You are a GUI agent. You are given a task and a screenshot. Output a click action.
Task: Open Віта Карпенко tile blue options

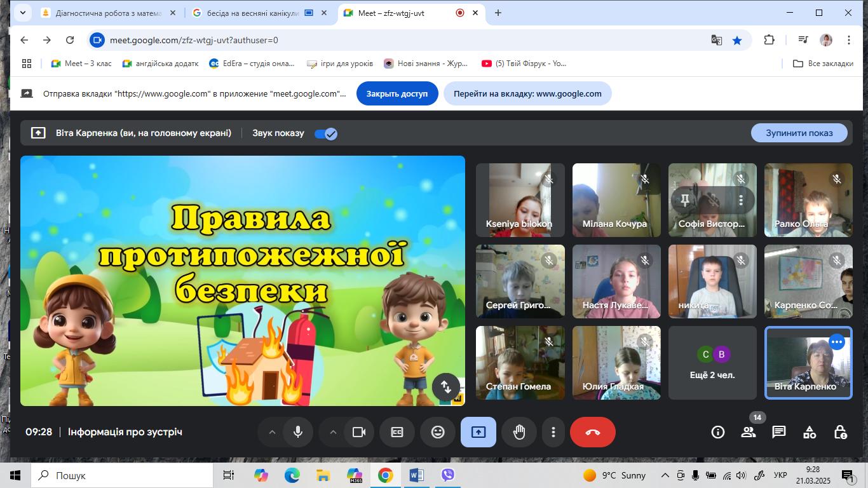coord(837,342)
